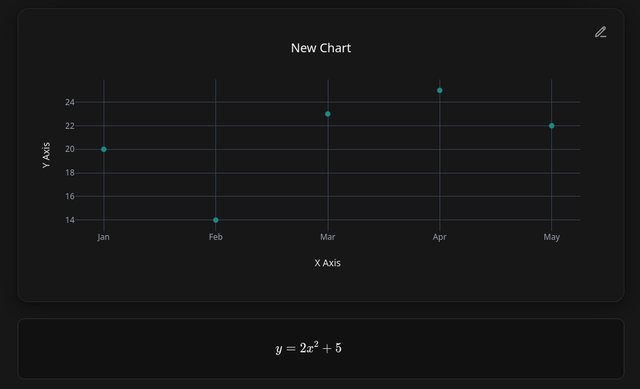Select the Jan data point at 20
This screenshot has width=640, height=389.
[x=104, y=149]
